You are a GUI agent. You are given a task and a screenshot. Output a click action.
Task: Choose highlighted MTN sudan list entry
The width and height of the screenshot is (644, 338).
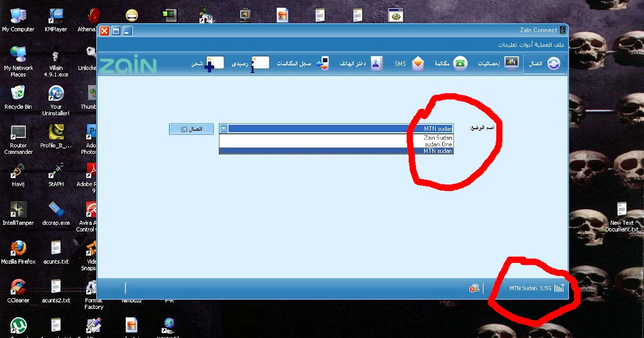pos(336,151)
